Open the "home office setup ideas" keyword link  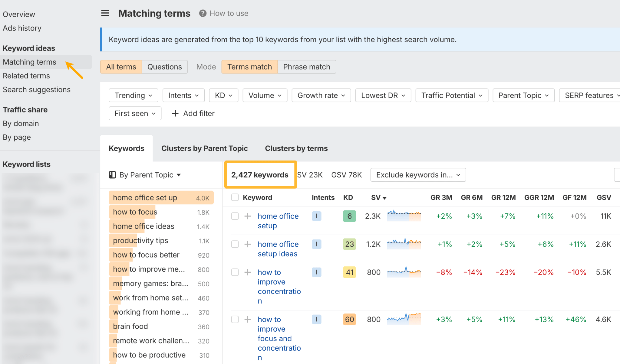[x=278, y=249]
